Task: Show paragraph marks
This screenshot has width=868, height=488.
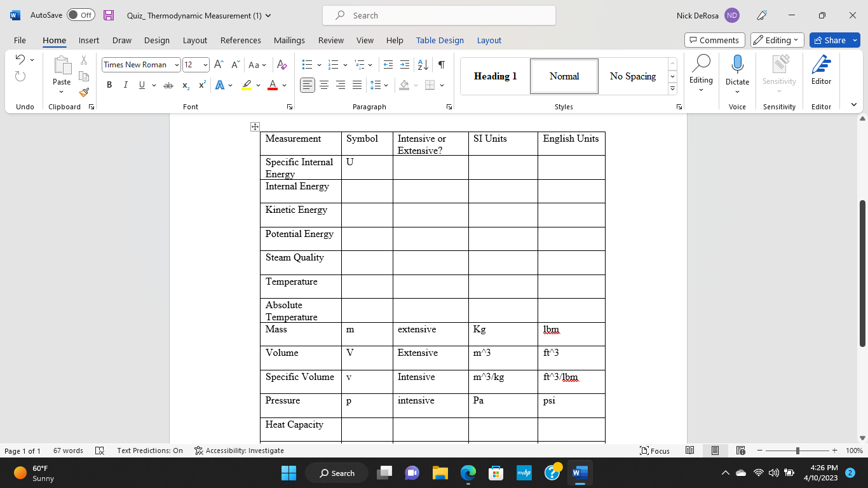Action: pyautogui.click(x=441, y=64)
